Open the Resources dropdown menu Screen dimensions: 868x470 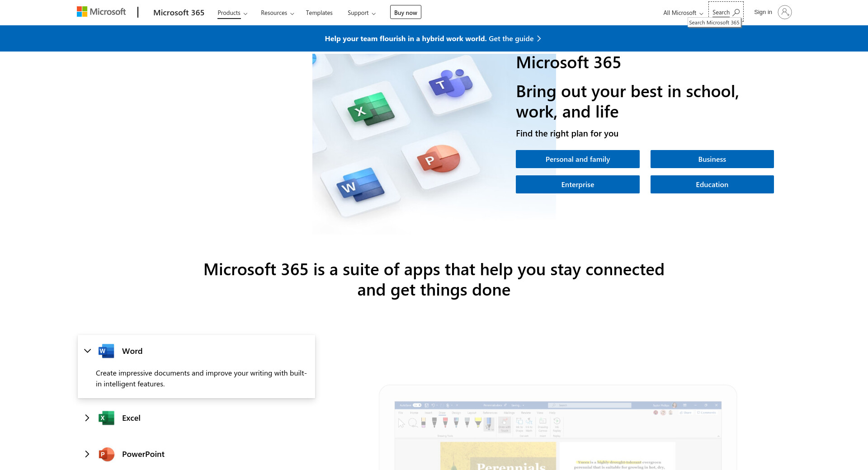[277, 13]
